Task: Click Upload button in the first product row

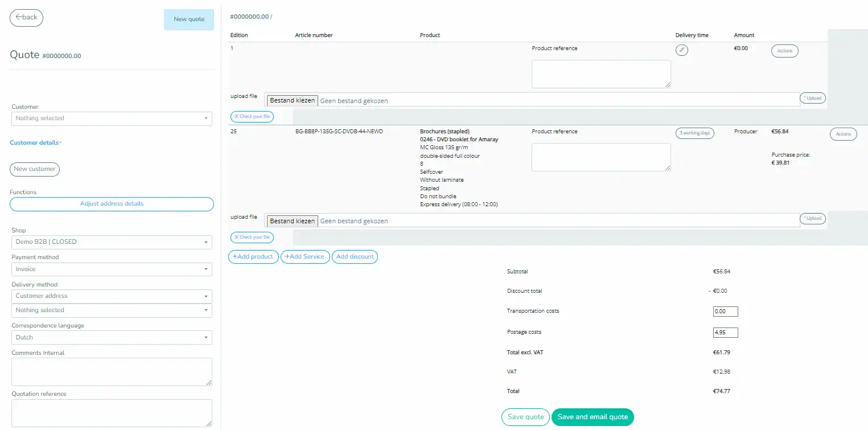Action: pos(813,98)
